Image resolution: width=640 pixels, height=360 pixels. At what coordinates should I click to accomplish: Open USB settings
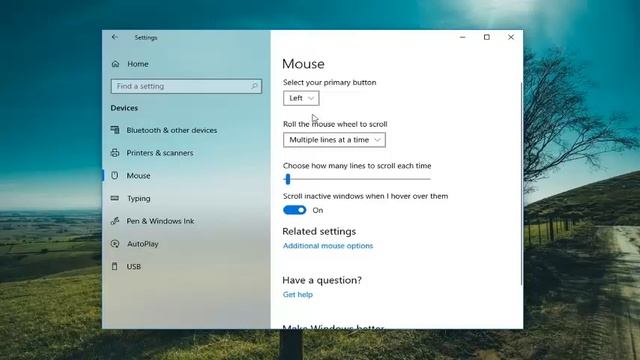[x=133, y=267]
